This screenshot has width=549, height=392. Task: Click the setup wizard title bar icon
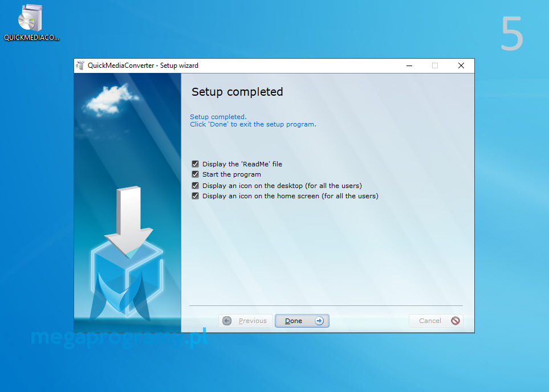coord(80,66)
